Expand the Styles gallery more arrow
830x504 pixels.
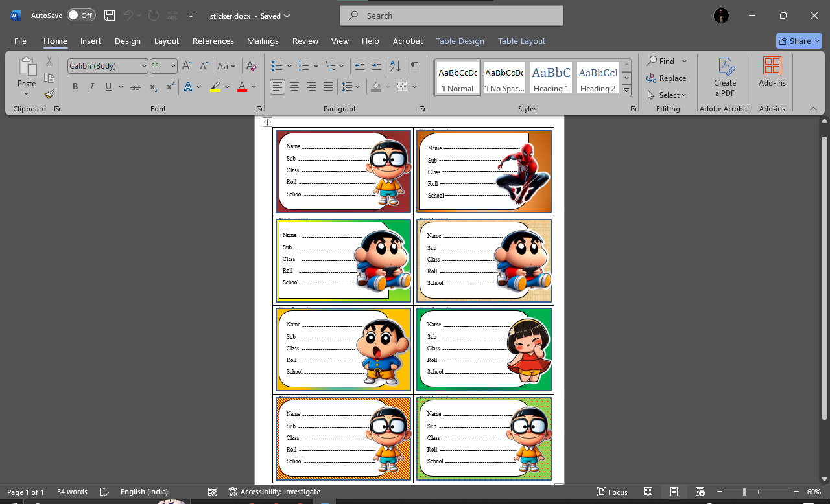point(626,90)
